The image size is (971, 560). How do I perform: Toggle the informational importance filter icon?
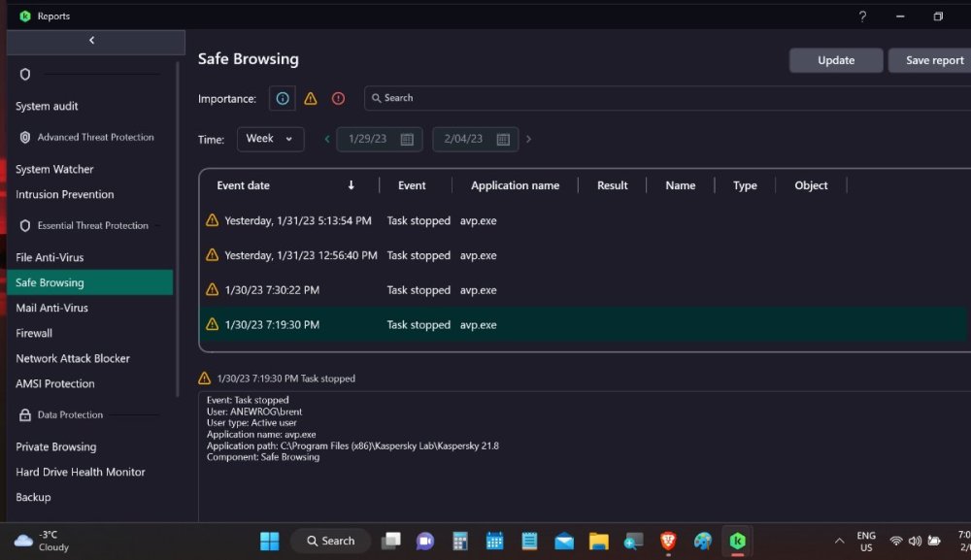tap(283, 98)
